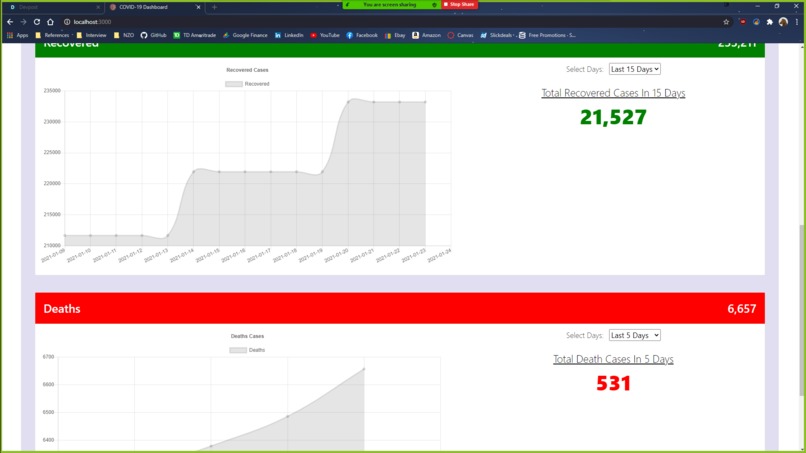Open the Slickdeals bookmark
Image resolution: width=806 pixels, height=453 pixels.
[497, 35]
